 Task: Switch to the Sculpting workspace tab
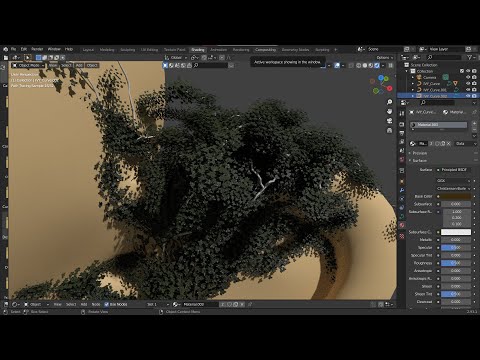(128, 50)
